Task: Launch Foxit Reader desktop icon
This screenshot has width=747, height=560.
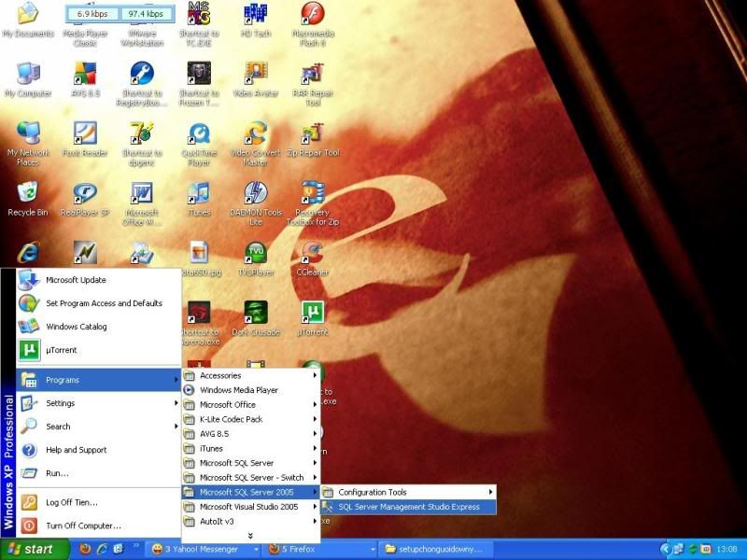Action: [85, 139]
